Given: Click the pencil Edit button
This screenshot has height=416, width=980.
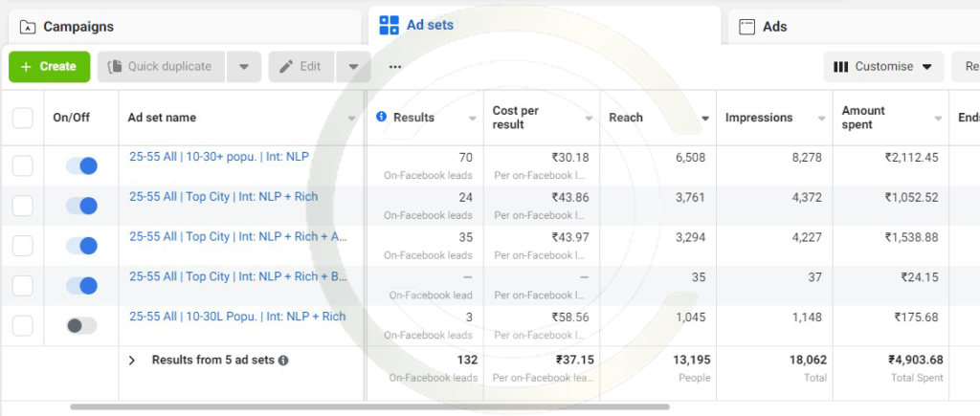Looking at the screenshot, I should pos(301,67).
